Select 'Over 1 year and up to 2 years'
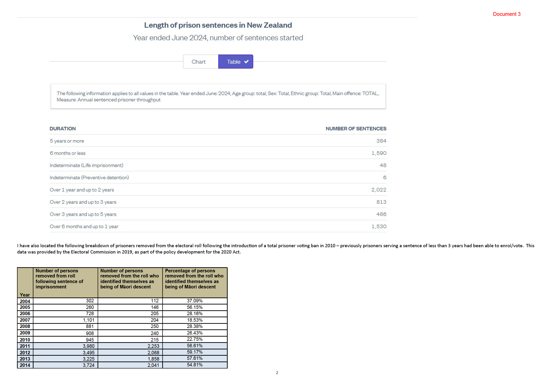Viewport: 554px width, 392px height. [x=82, y=190]
